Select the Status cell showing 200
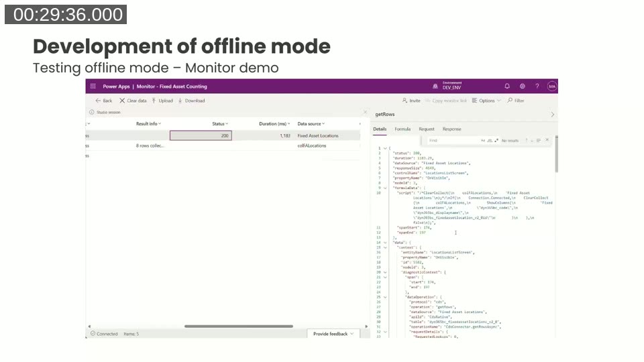644x362 pixels. click(201, 135)
